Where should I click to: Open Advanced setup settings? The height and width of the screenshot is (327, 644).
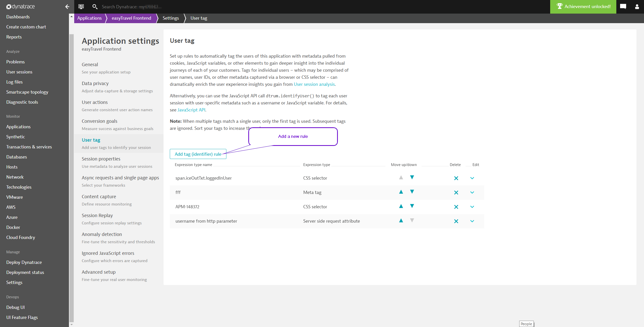pos(119,276)
